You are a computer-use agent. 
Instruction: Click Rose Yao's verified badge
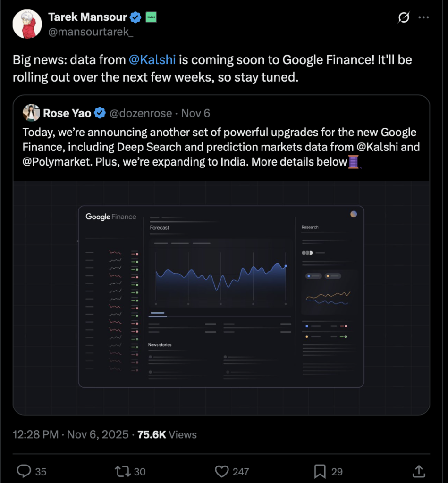pyautogui.click(x=100, y=113)
